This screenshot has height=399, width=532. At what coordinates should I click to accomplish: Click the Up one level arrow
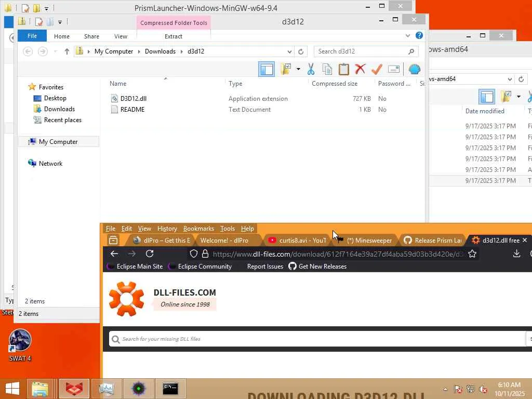pos(67,51)
